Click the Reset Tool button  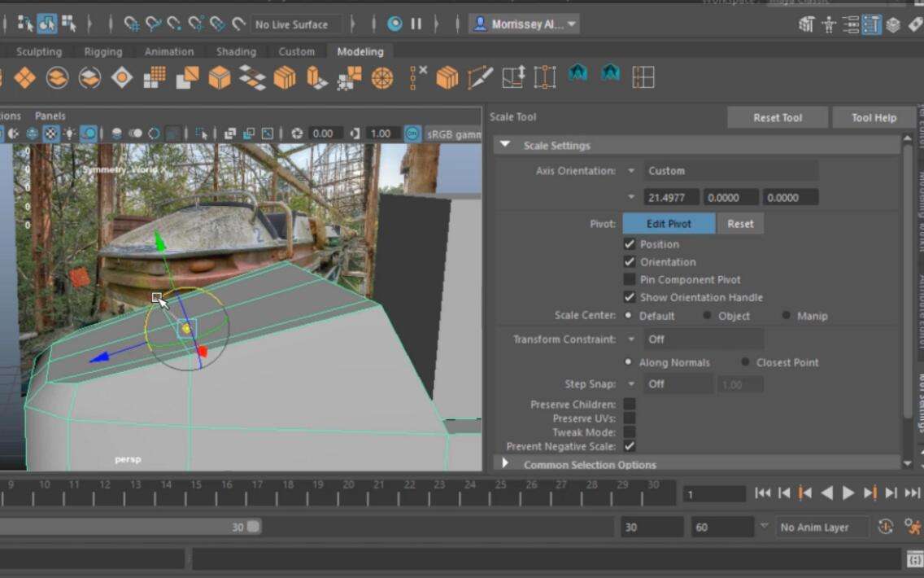click(778, 117)
